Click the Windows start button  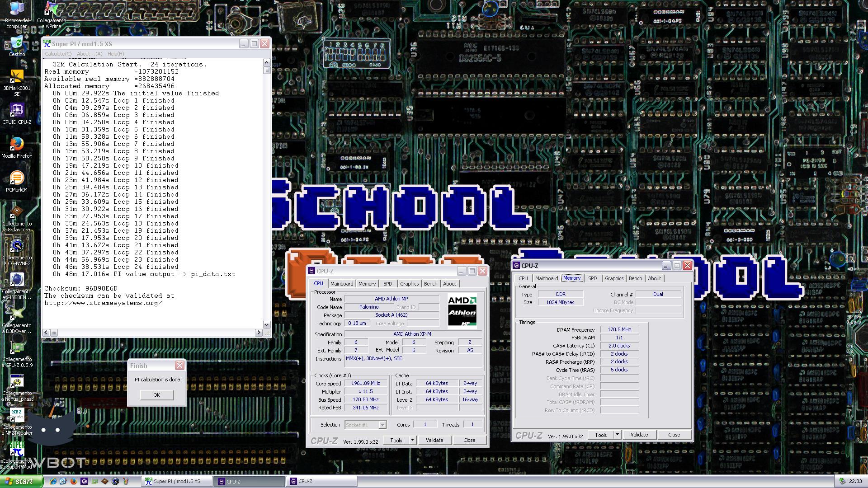[x=22, y=481]
